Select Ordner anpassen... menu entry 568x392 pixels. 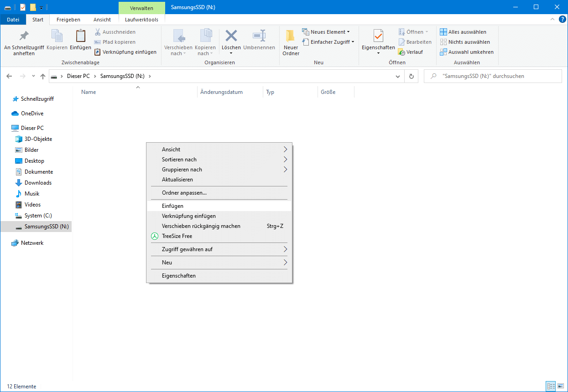pyautogui.click(x=219, y=193)
